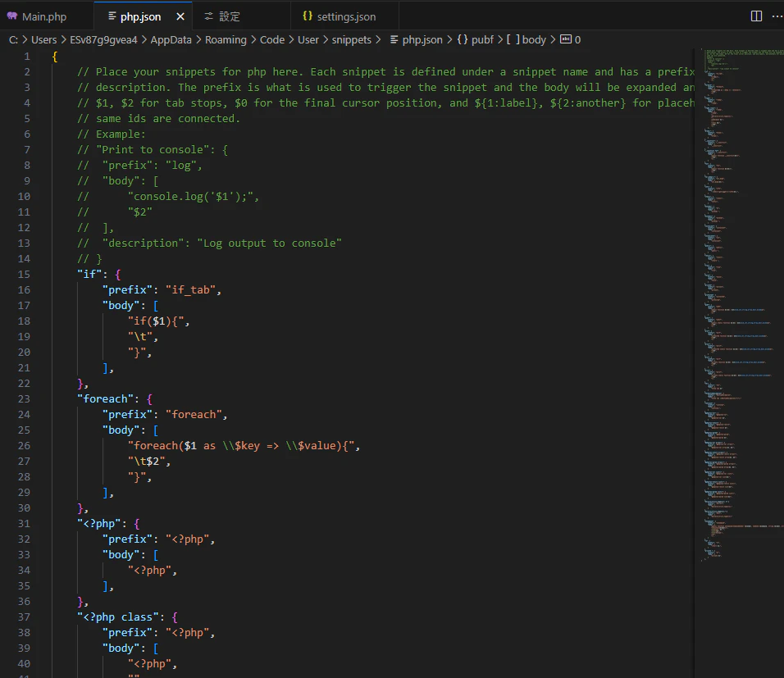Open the body array breadcrumb
784x678 pixels.
534,39
